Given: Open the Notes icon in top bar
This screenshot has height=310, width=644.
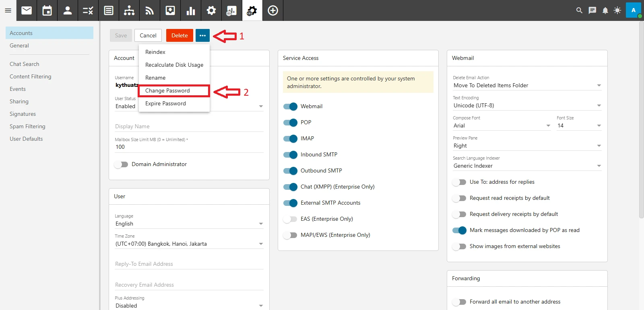Looking at the screenshot, I should [x=109, y=10].
